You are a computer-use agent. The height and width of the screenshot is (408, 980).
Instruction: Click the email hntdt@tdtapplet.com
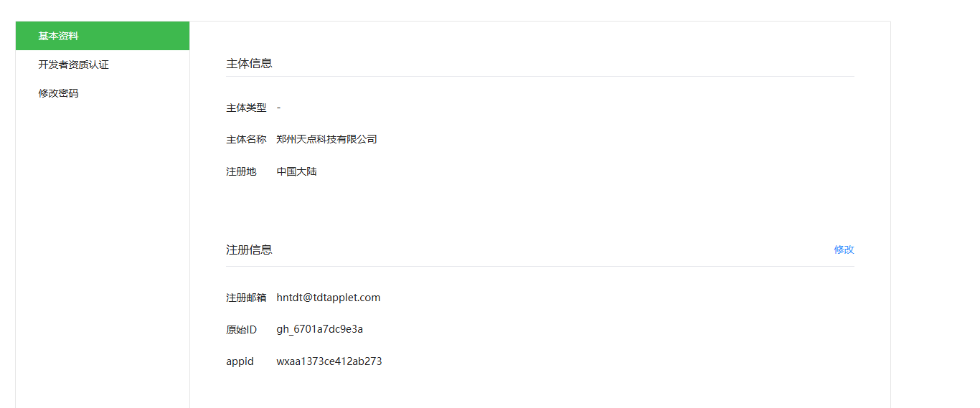pyautogui.click(x=329, y=298)
